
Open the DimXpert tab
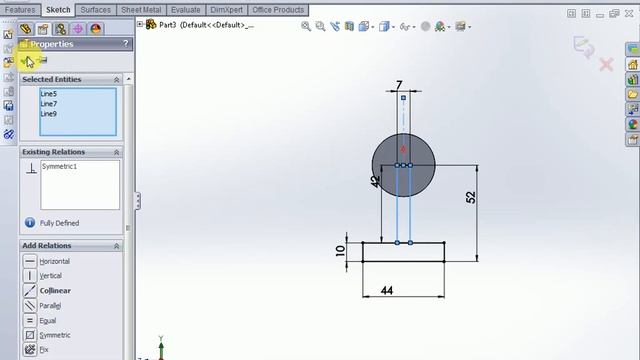click(227, 10)
